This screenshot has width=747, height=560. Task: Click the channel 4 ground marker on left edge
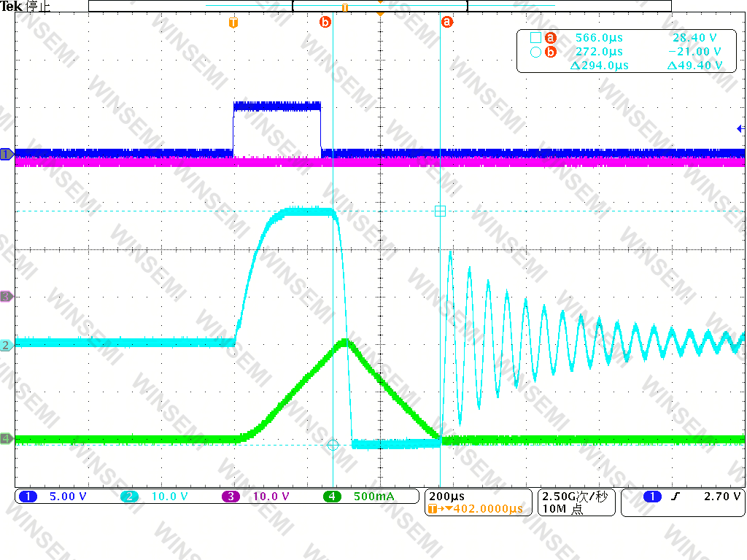[x=7, y=438]
